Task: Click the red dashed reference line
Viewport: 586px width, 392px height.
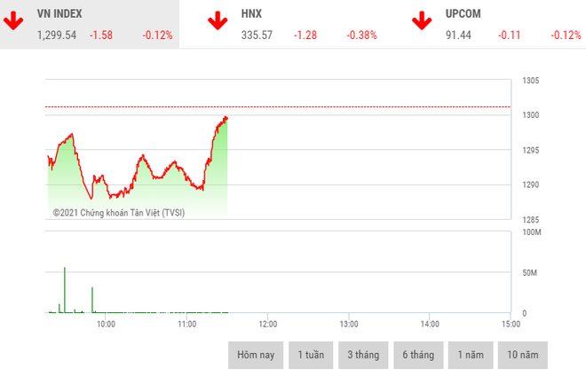Action: [x=355, y=107]
